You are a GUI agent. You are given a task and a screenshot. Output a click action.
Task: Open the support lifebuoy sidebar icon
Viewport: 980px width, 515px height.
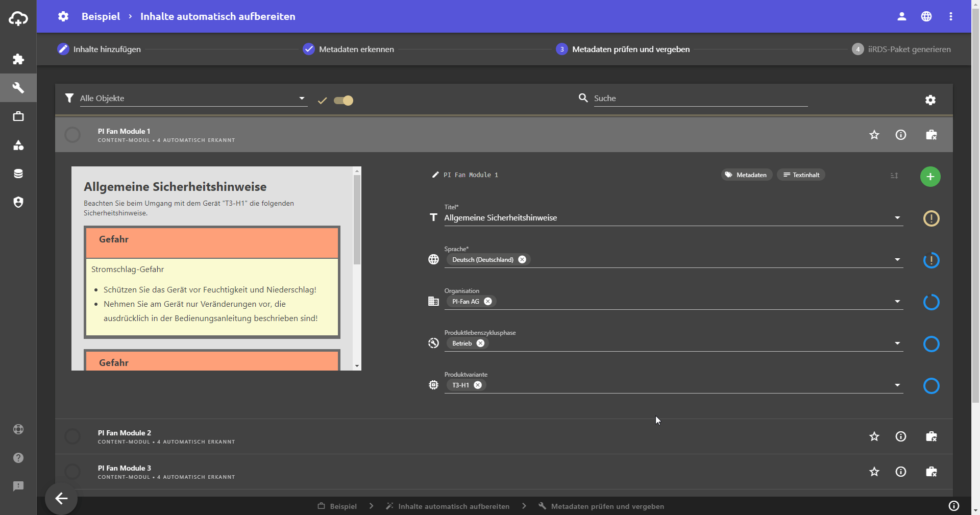[x=18, y=429]
